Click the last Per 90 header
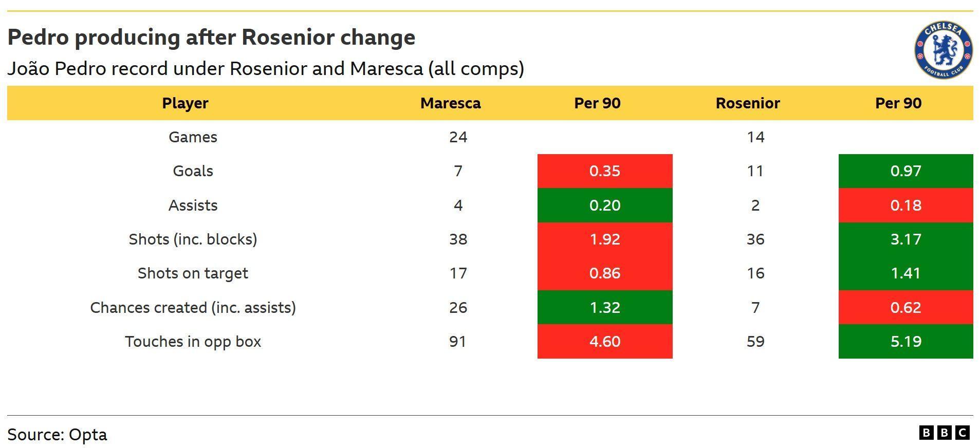The image size is (980, 448). tap(898, 103)
